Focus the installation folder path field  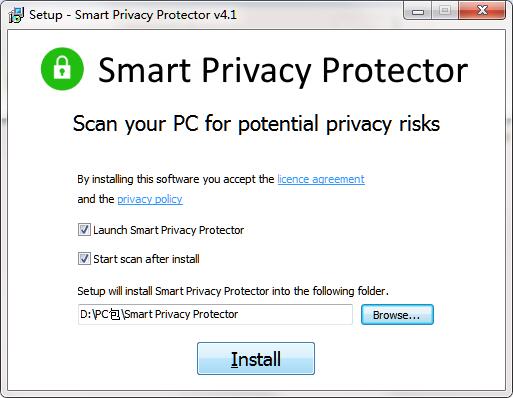click(x=215, y=314)
